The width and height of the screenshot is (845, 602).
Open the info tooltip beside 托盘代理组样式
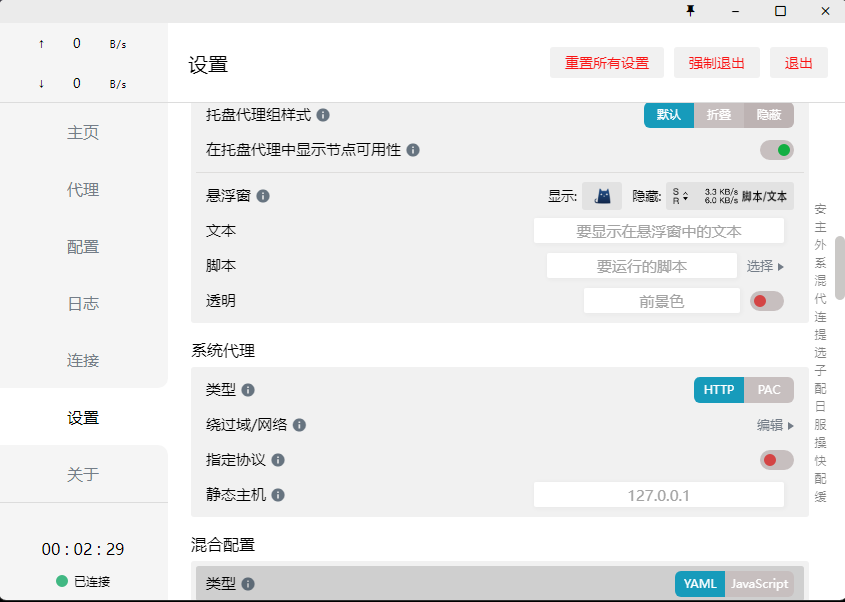[322, 115]
